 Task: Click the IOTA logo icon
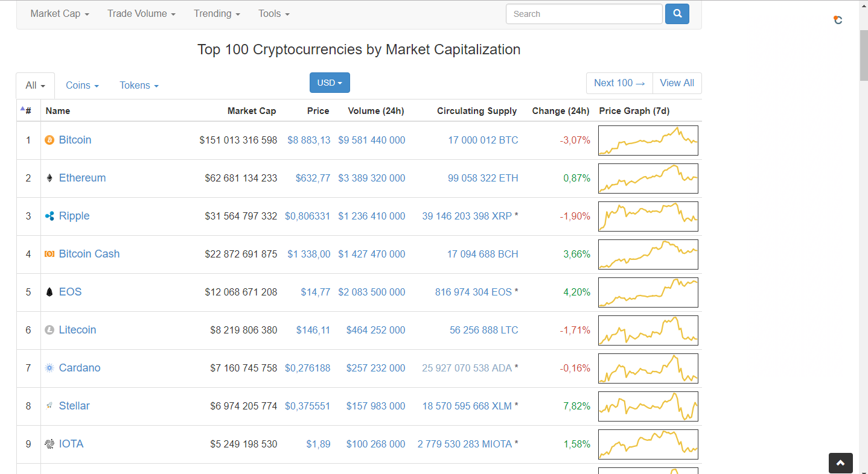click(49, 444)
